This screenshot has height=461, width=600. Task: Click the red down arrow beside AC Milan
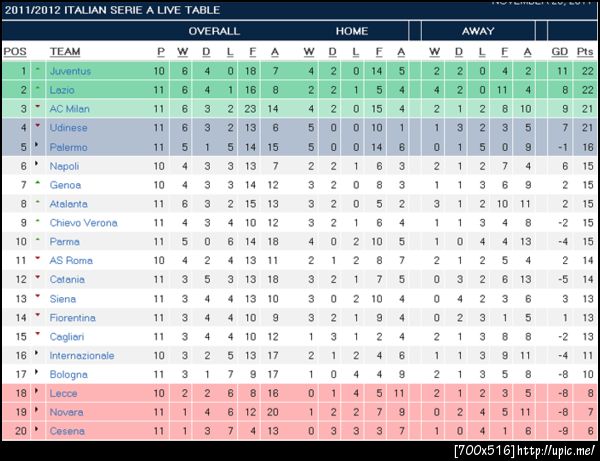coord(38,108)
